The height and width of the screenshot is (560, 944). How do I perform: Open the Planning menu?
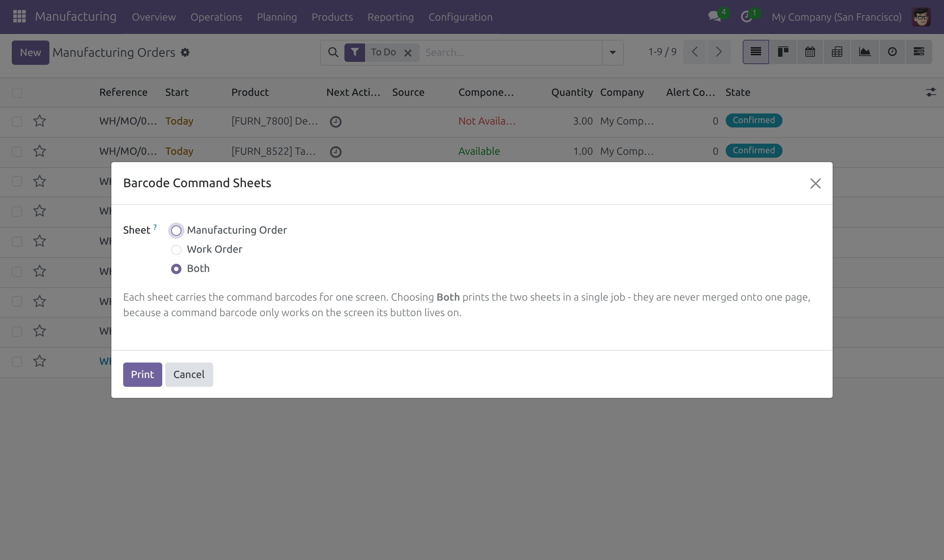(277, 17)
